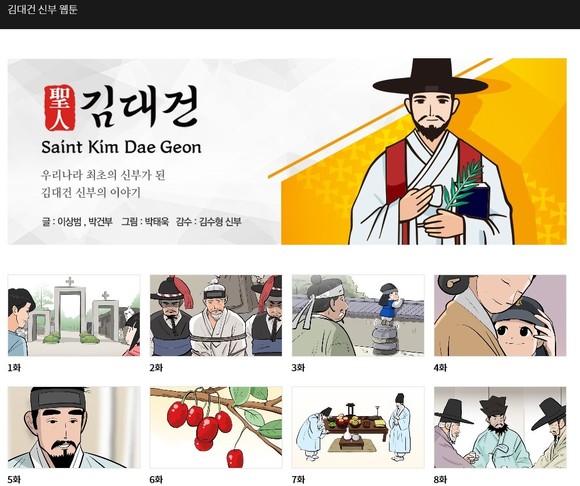Open episode 8화 thumbnail of three men in hats
580x486 pixels.
pos(500,428)
